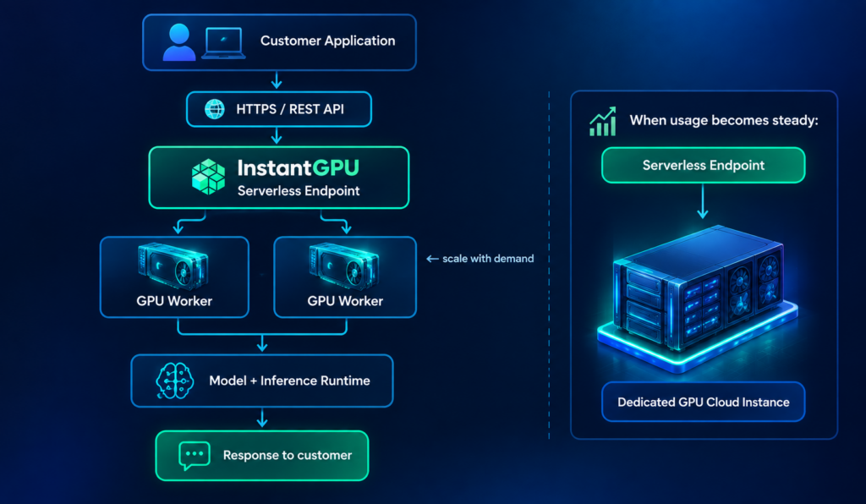Click the user avatar icon
The width and height of the screenshot is (866, 504).
point(179,42)
